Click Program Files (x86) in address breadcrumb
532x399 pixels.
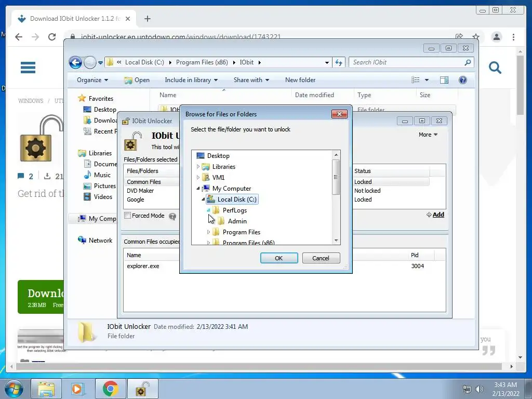[x=202, y=62]
